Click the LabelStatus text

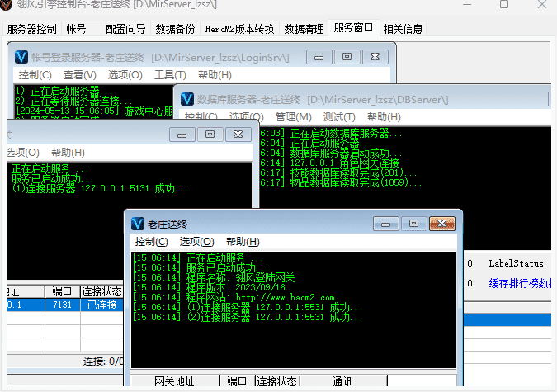516,263
